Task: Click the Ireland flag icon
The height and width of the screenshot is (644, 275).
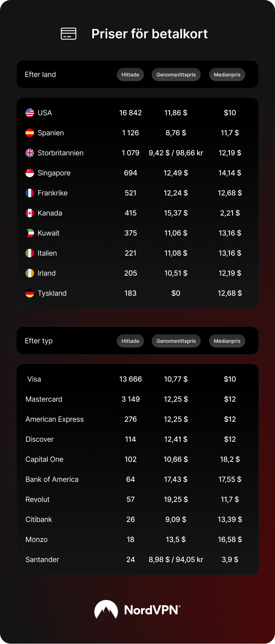Action: tap(30, 273)
